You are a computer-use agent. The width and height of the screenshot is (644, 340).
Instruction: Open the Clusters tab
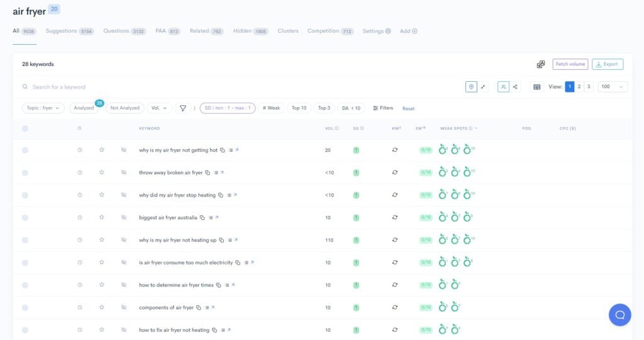[288, 31]
